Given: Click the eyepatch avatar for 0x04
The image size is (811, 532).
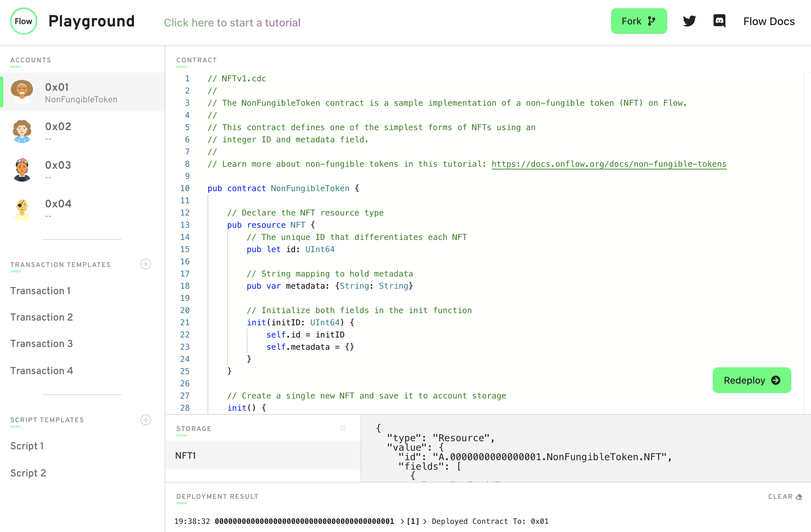Looking at the screenshot, I should click(22, 208).
